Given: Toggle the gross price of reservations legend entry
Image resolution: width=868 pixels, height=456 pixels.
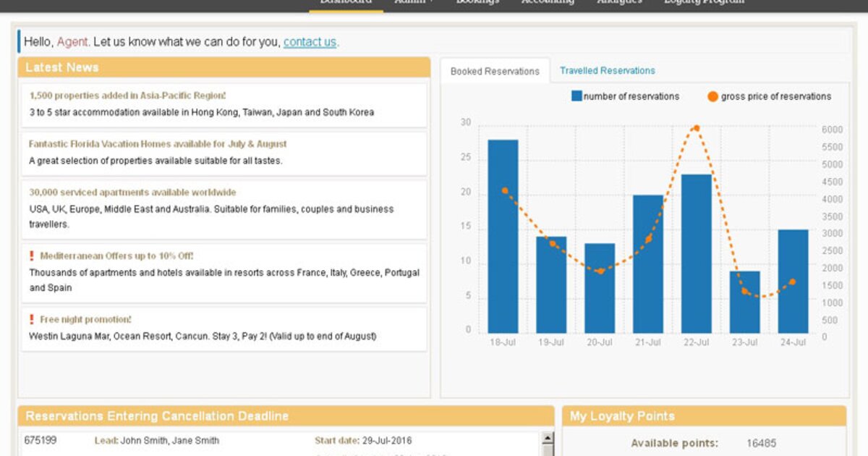Looking at the screenshot, I should click(778, 96).
